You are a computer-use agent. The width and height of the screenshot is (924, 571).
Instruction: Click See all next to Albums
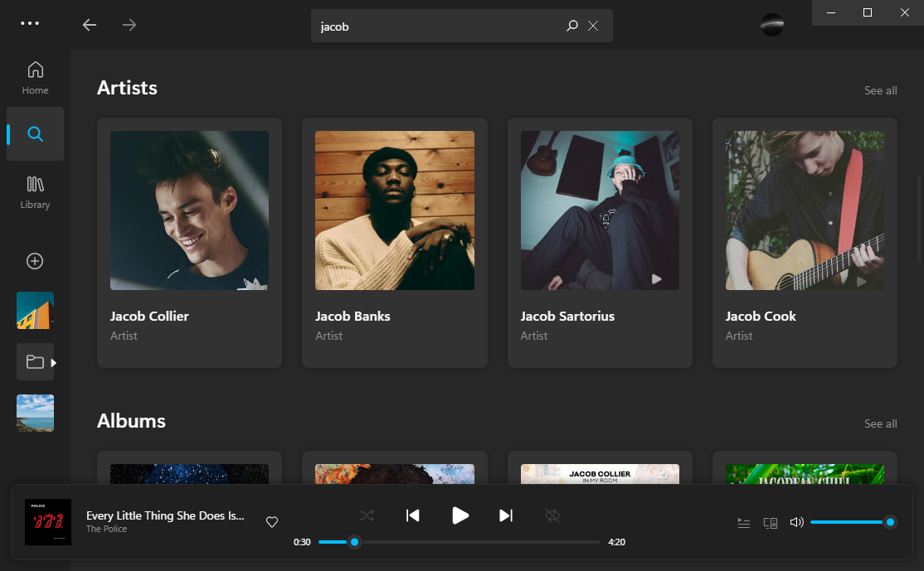click(880, 423)
